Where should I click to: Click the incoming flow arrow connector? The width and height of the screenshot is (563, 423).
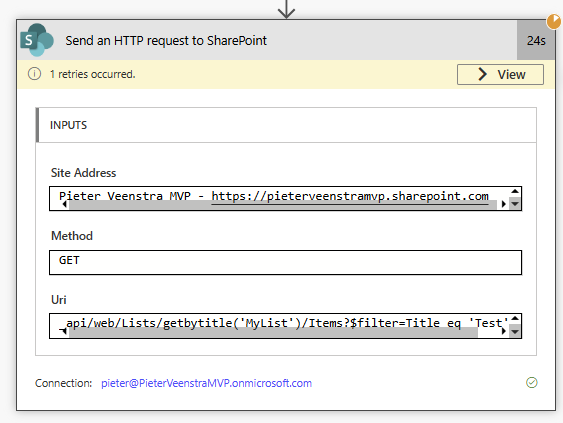(x=286, y=9)
